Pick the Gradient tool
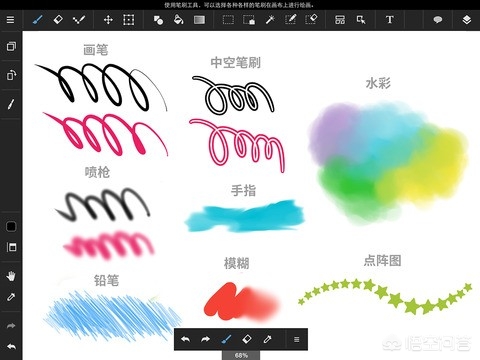Image resolution: width=480 pixels, height=360 pixels. pos(199,20)
